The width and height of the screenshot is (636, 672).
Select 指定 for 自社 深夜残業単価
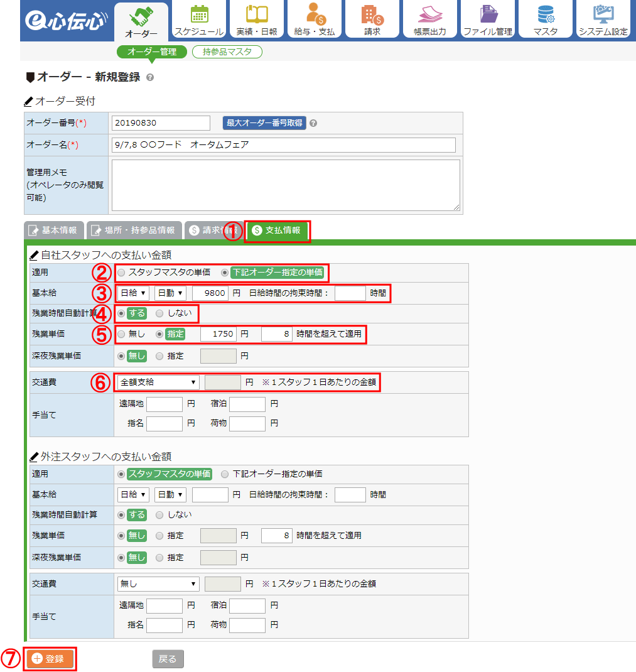[159, 355]
